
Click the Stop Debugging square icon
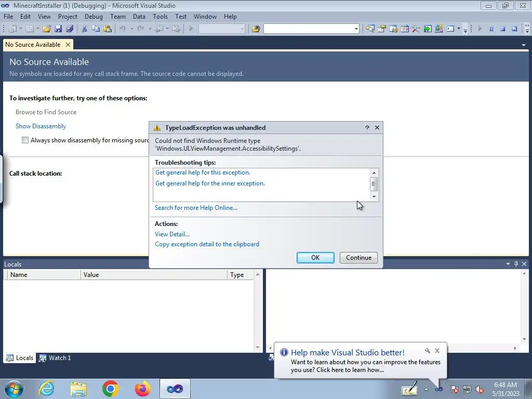[503, 29]
